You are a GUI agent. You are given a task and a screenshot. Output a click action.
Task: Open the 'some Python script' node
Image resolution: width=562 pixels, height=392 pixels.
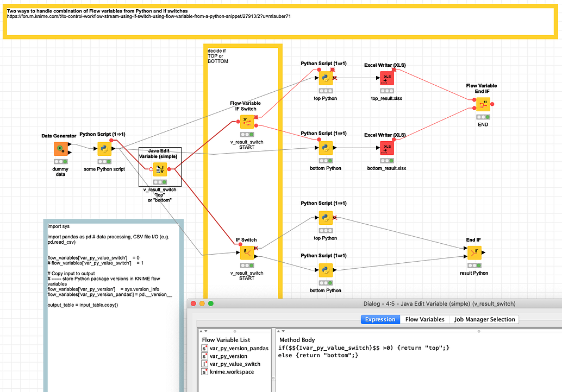(x=104, y=148)
